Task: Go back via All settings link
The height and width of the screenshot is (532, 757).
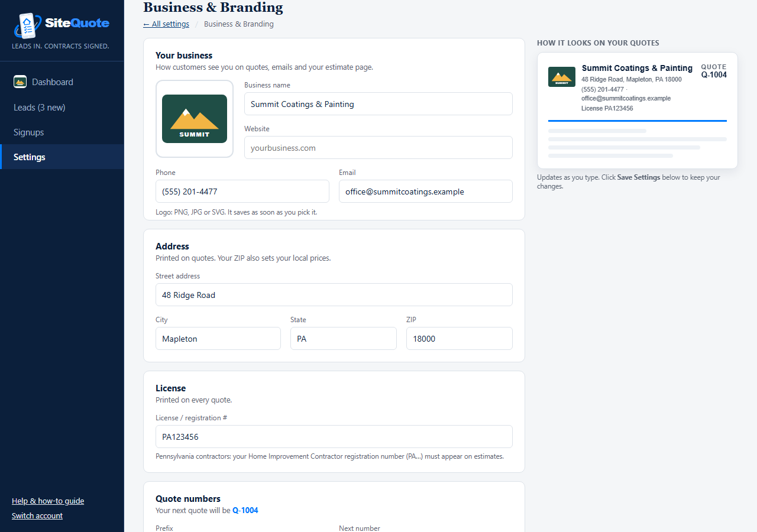Action: 166,24
